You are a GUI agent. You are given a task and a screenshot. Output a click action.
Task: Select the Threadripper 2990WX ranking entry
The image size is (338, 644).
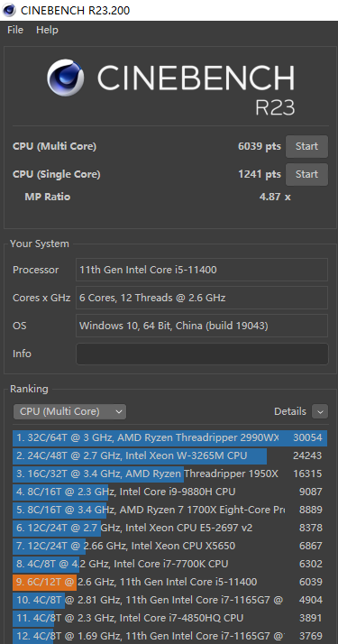169,437
